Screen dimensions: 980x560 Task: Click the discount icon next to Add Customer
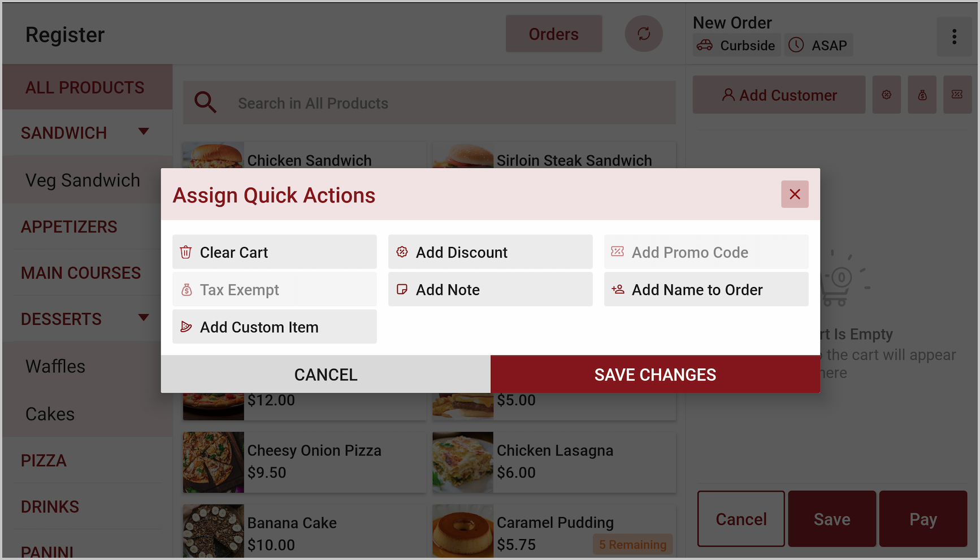pyautogui.click(x=886, y=95)
